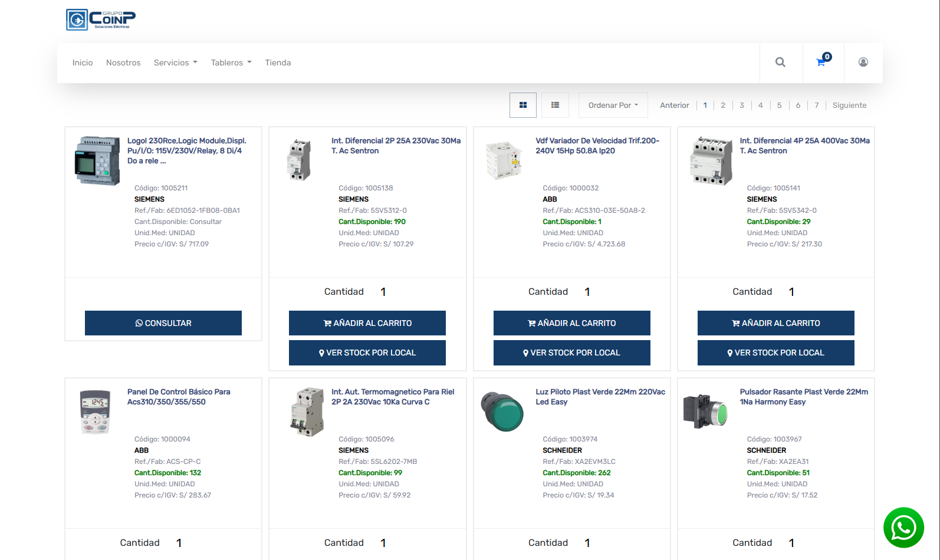
Task: Go to page 3 of results
Action: click(741, 106)
